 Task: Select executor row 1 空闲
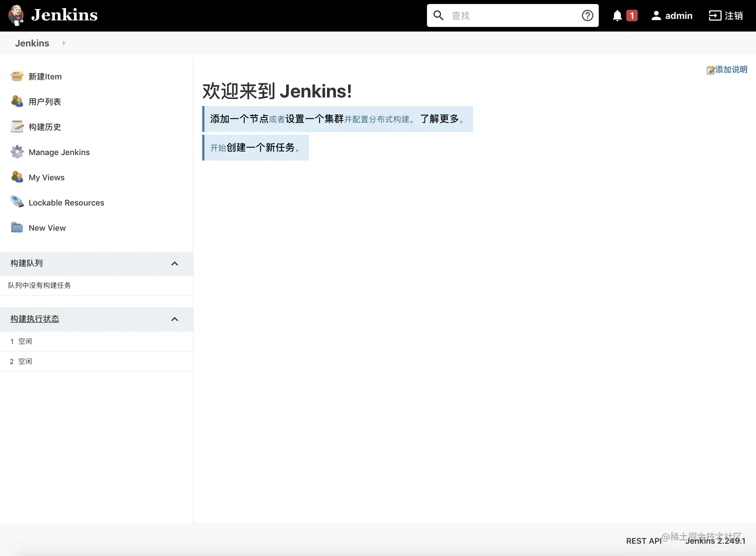pos(96,341)
